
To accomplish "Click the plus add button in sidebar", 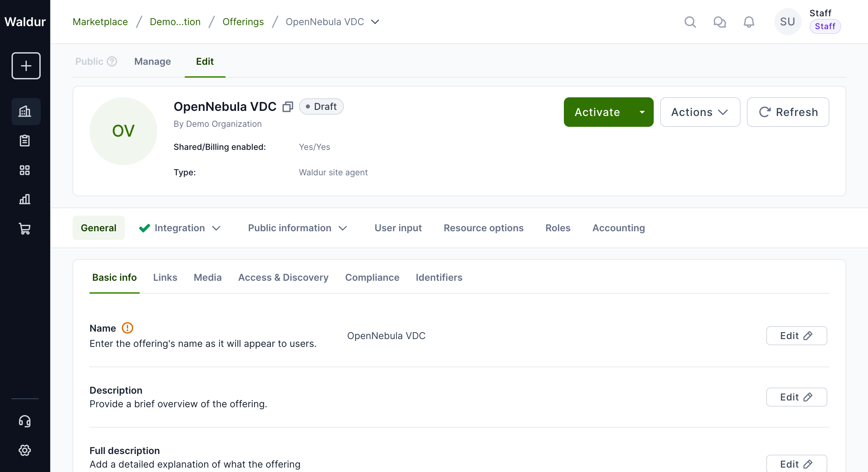I will [x=26, y=66].
